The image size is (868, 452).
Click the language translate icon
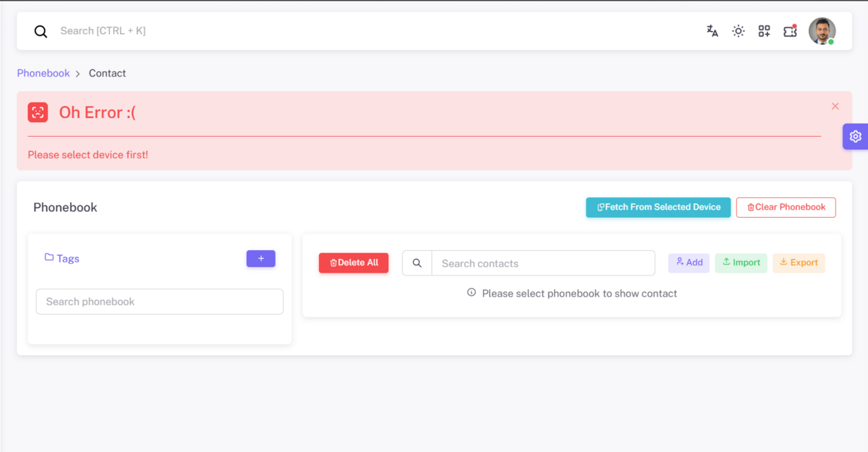(712, 31)
